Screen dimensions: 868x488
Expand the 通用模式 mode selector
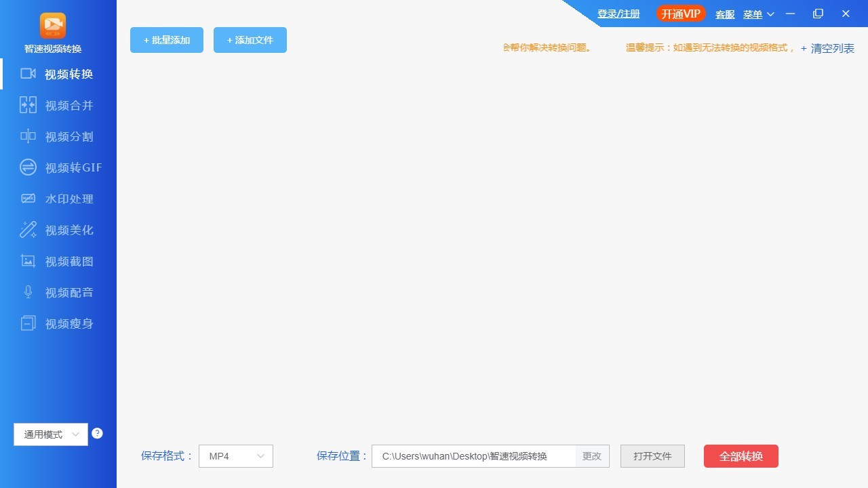tap(50, 434)
